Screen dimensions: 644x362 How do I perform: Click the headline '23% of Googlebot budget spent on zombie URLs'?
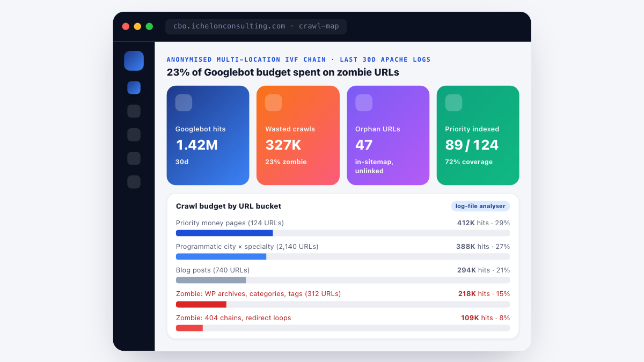pyautogui.click(x=283, y=72)
